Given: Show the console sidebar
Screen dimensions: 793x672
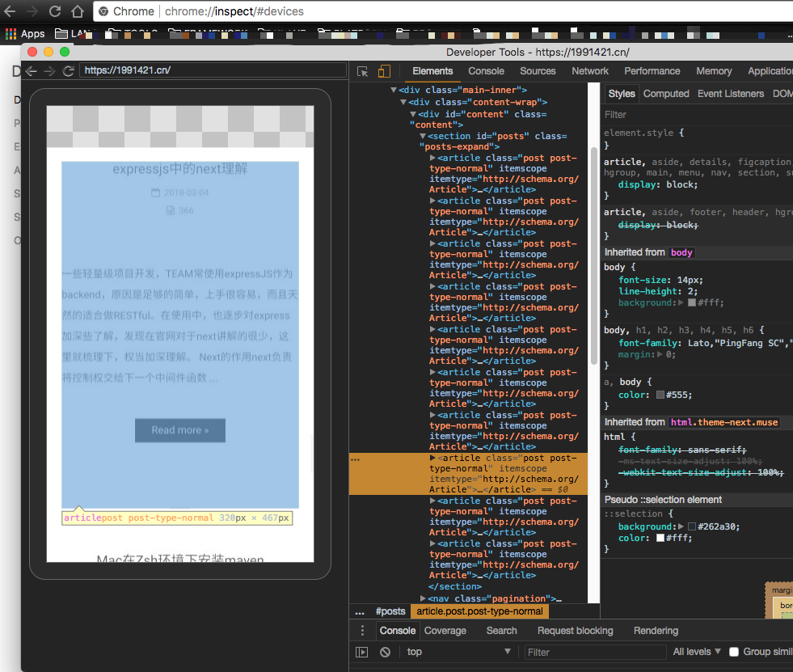Looking at the screenshot, I should point(362,653).
